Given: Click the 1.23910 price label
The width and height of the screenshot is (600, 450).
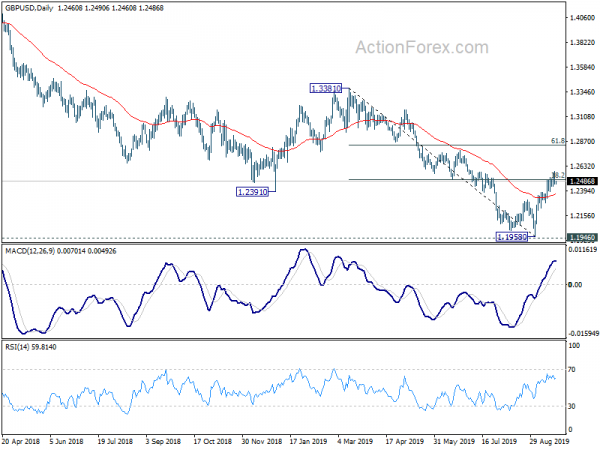Looking at the screenshot, I should (x=252, y=192).
